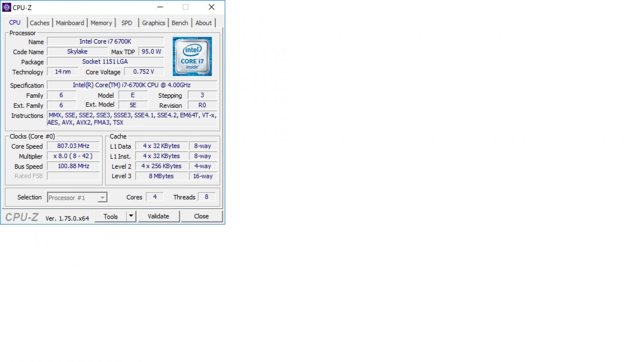
Task: Click the version text Ver. 1.75.0.x64
Action: (67, 218)
